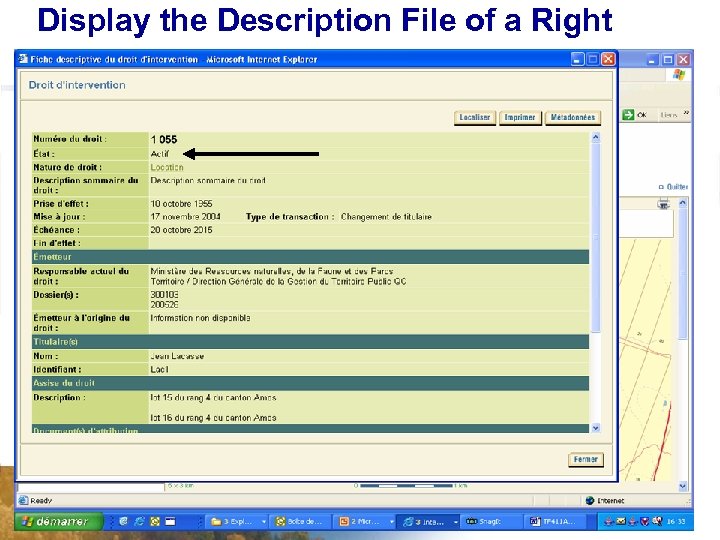Viewport: 720px width, 540px height.
Task: Launch Internet Explorer from the Quick Launch bar
Action: coord(139,521)
